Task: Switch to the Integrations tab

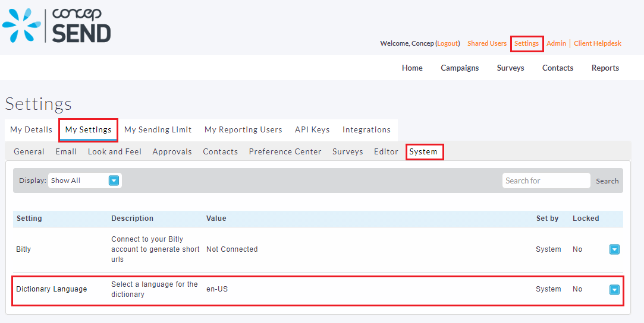Action: [x=366, y=129]
